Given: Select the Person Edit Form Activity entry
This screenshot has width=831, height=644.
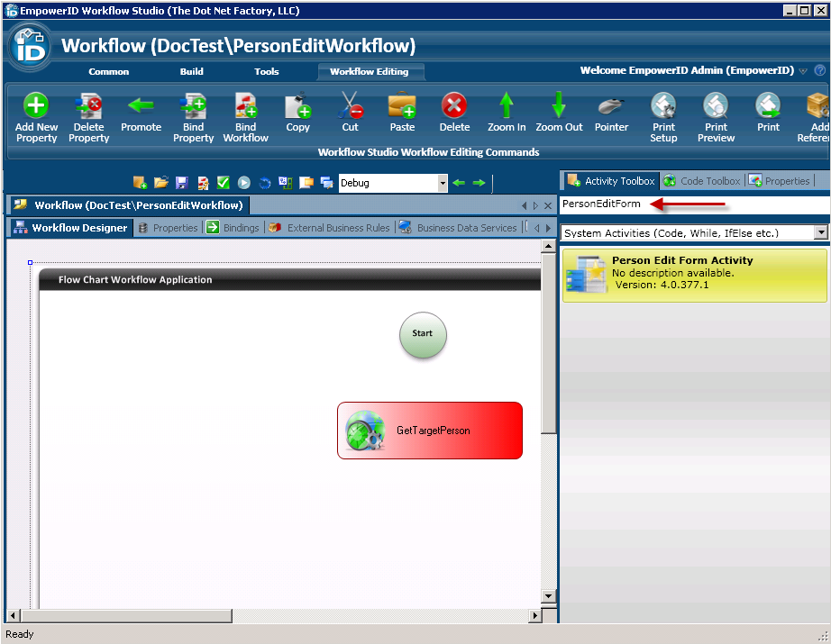Looking at the screenshot, I should [x=694, y=272].
